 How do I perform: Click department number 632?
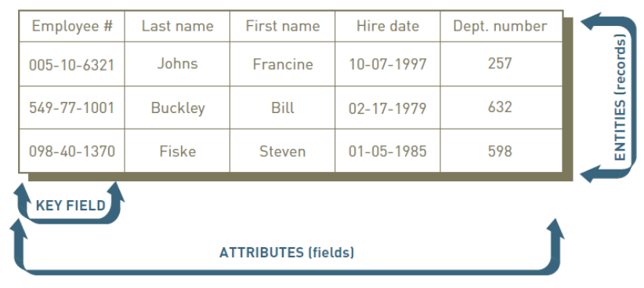coord(501,108)
